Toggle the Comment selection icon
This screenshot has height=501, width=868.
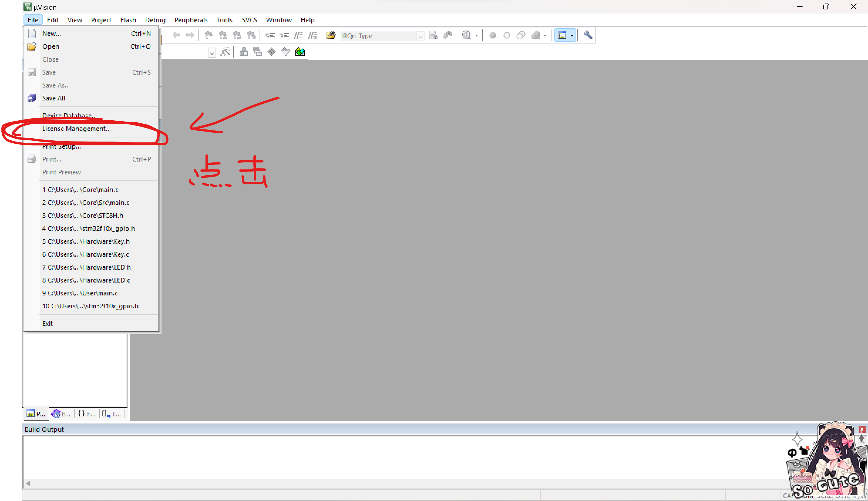(x=298, y=35)
